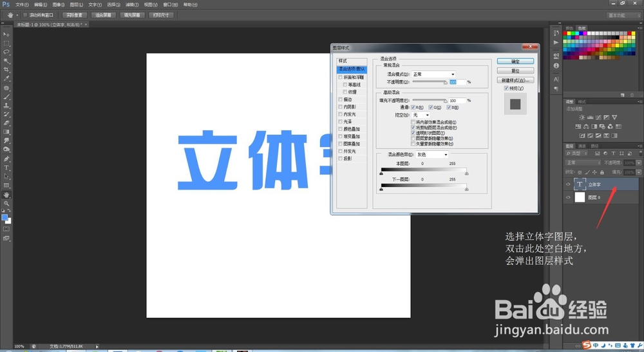Select the 混合选项:默认 entry
Viewport: 644px width, 352px height.
[x=352, y=69]
